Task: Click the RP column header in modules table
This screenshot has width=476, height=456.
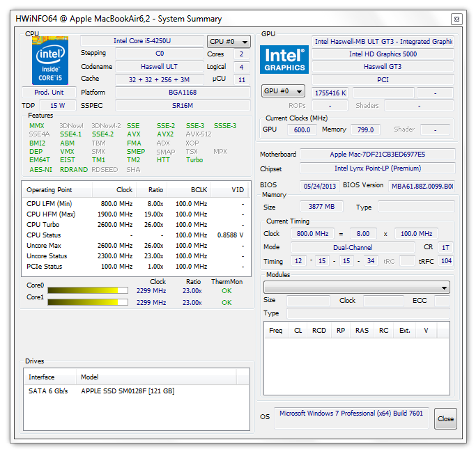Action: tap(341, 331)
